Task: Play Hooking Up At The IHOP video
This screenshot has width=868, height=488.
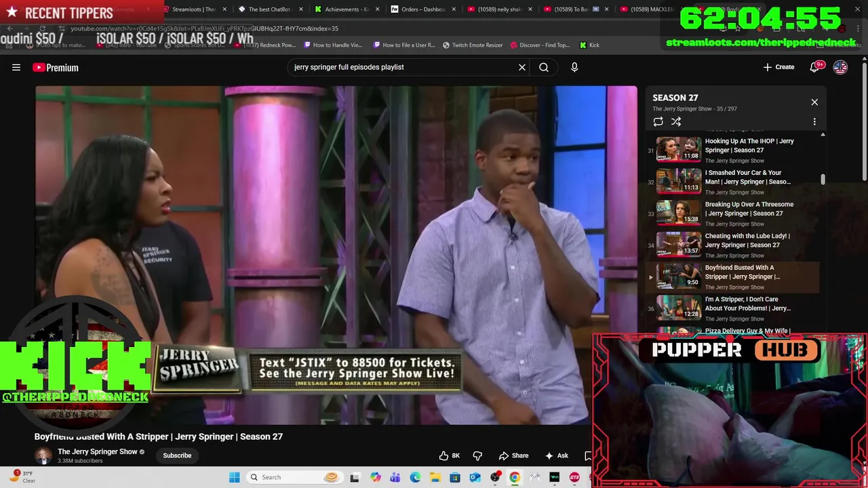Action: pyautogui.click(x=732, y=150)
